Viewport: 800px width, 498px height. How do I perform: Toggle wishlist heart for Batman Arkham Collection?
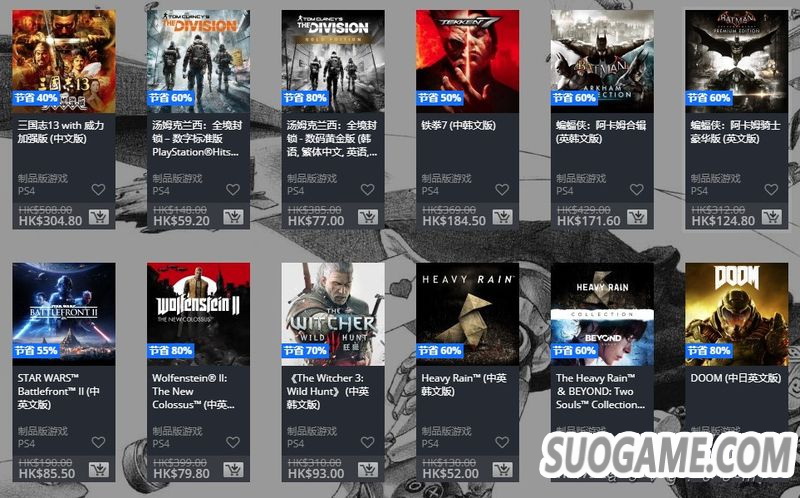[637, 190]
